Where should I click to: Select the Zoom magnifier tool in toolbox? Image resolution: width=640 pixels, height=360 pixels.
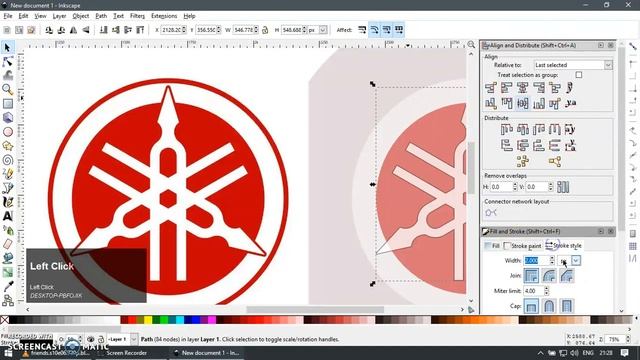click(7, 89)
